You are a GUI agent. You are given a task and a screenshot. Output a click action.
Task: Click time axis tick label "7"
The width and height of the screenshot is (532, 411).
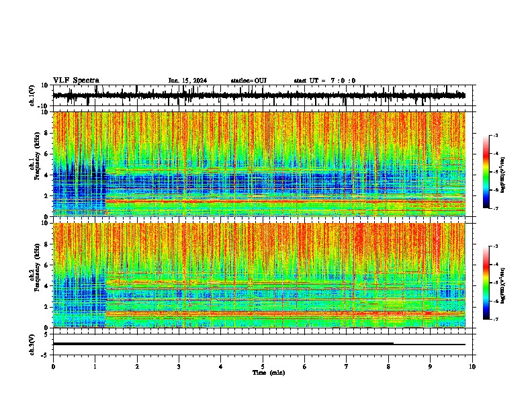[347, 367]
